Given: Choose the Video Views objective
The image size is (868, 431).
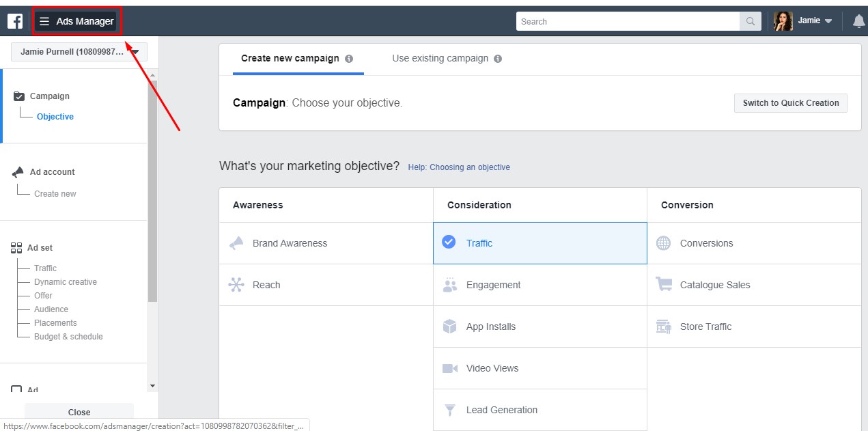Looking at the screenshot, I should [x=492, y=368].
